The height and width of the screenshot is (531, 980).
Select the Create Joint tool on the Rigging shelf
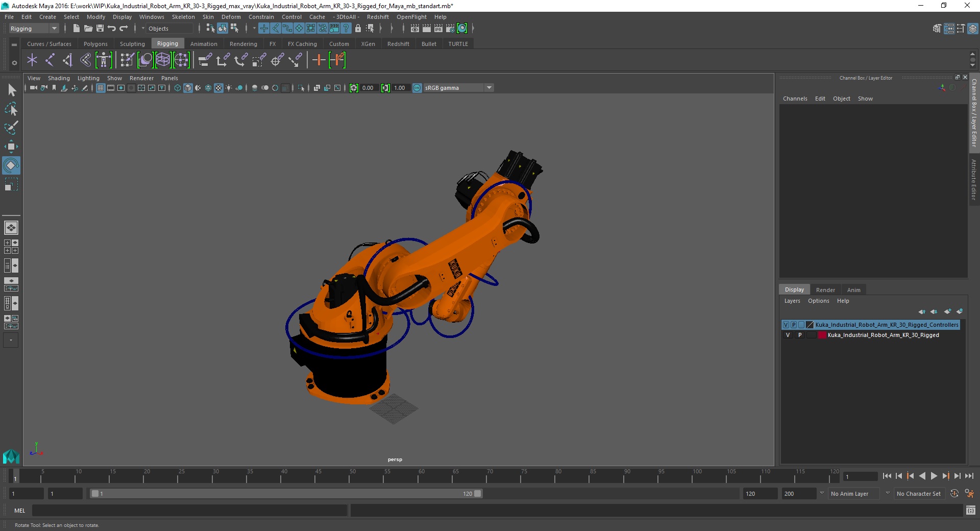pyautogui.click(x=50, y=60)
